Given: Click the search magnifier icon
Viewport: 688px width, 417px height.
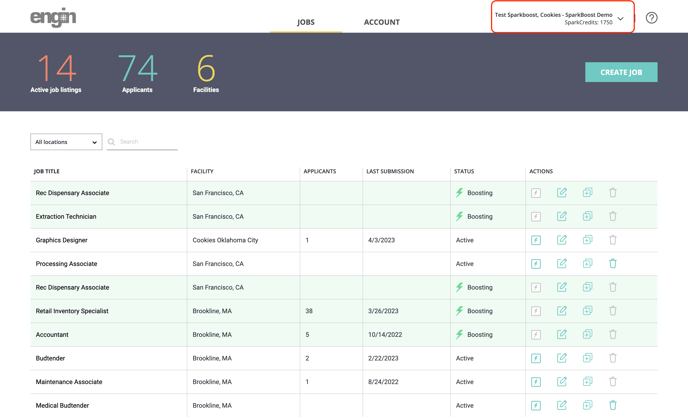Looking at the screenshot, I should coord(112,142).
